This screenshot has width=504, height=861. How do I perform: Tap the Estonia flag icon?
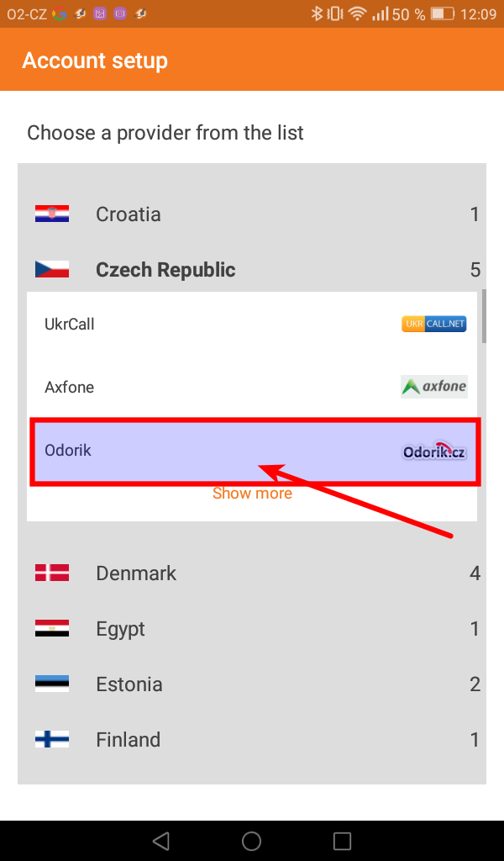pyautogui.click(x=52, y=684)
